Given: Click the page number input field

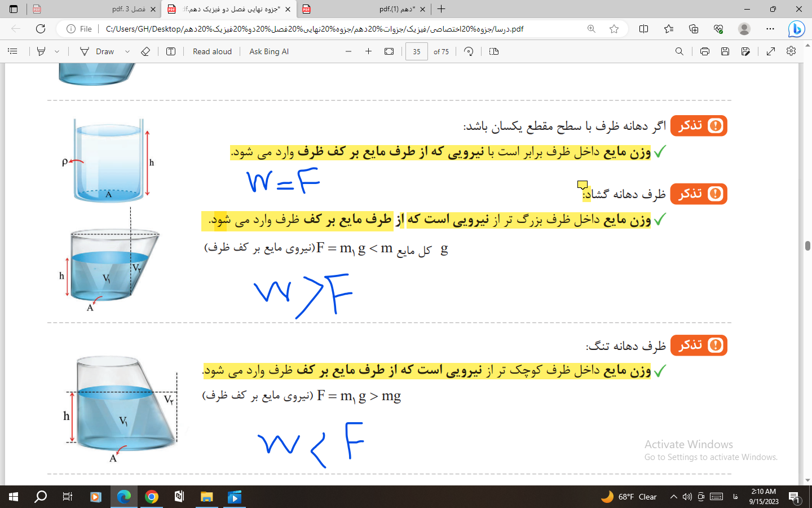Looking at the screenshot, I should pos(417,51).
